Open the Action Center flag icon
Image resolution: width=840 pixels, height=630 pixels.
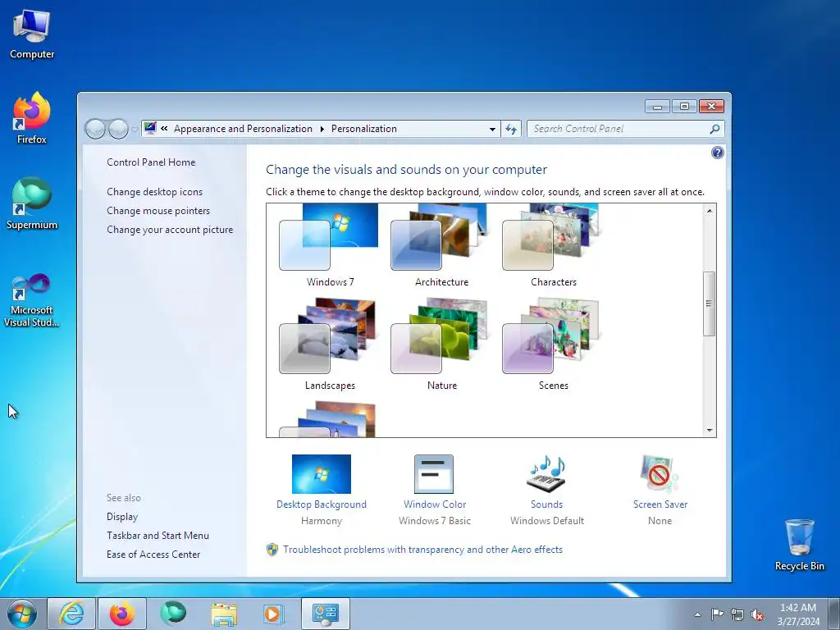point(717,614)
